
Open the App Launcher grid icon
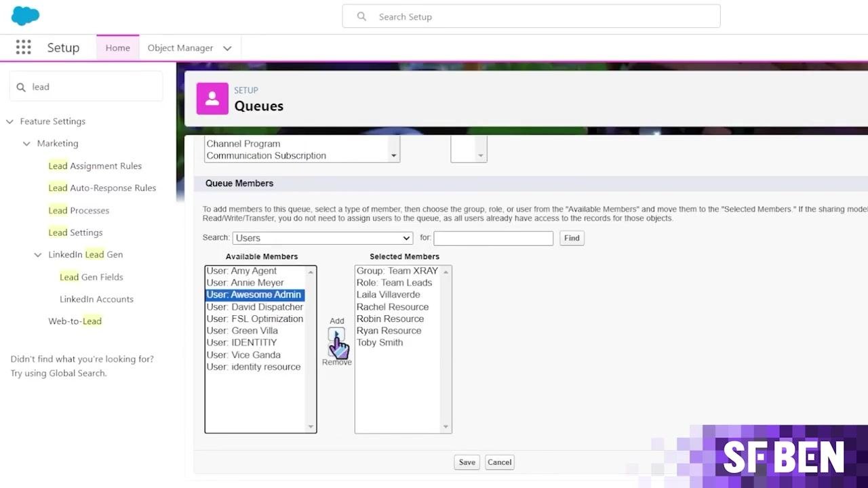point(24,47)
